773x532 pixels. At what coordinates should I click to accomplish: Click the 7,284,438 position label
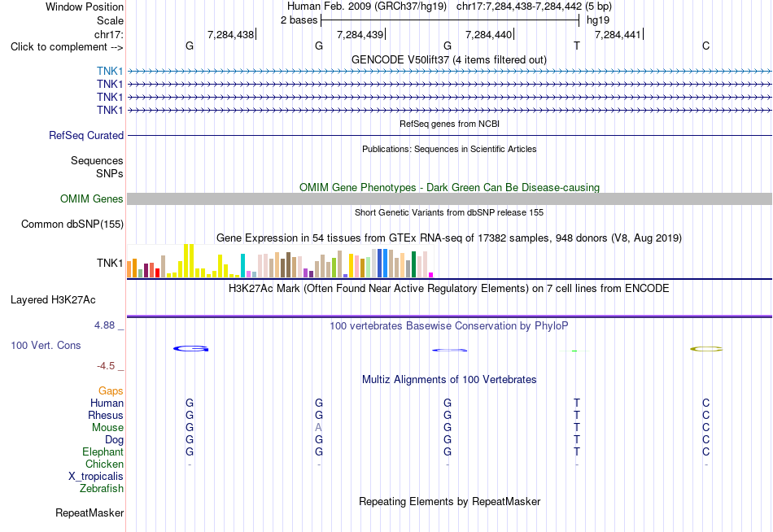coord(230,34)
